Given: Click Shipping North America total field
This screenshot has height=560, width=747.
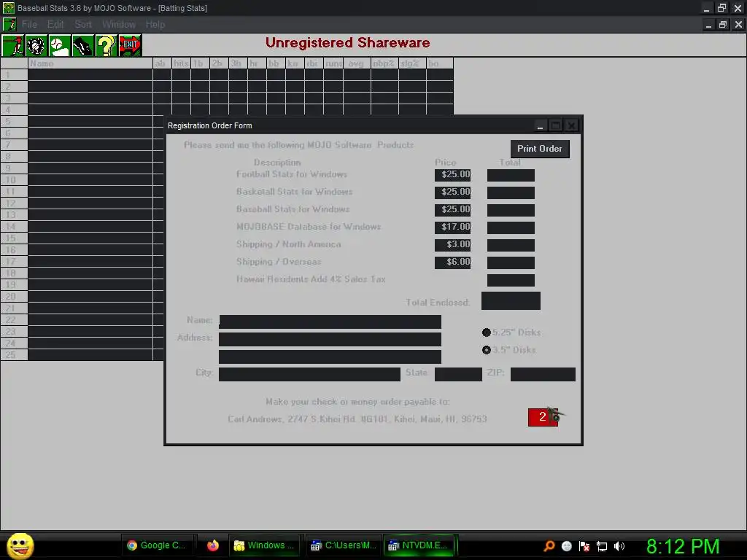Looking at the screenshot, I should coord(511,245).
